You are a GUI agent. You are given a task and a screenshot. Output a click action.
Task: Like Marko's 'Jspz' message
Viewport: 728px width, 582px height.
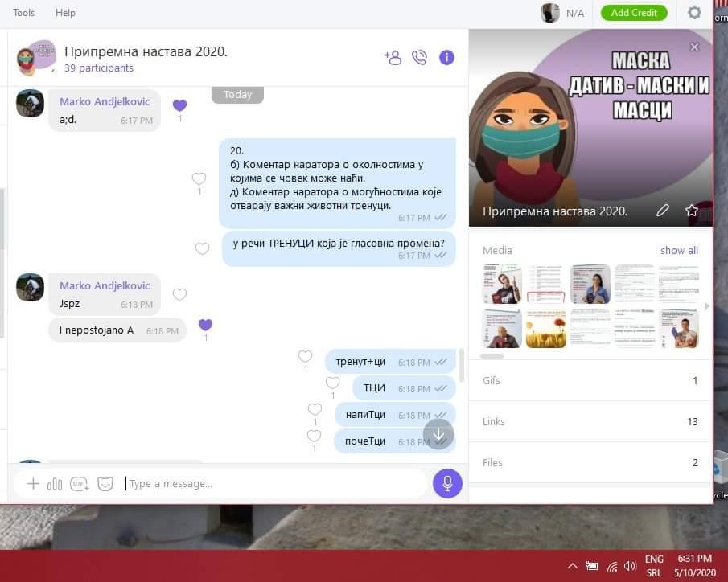click(179, 294)
